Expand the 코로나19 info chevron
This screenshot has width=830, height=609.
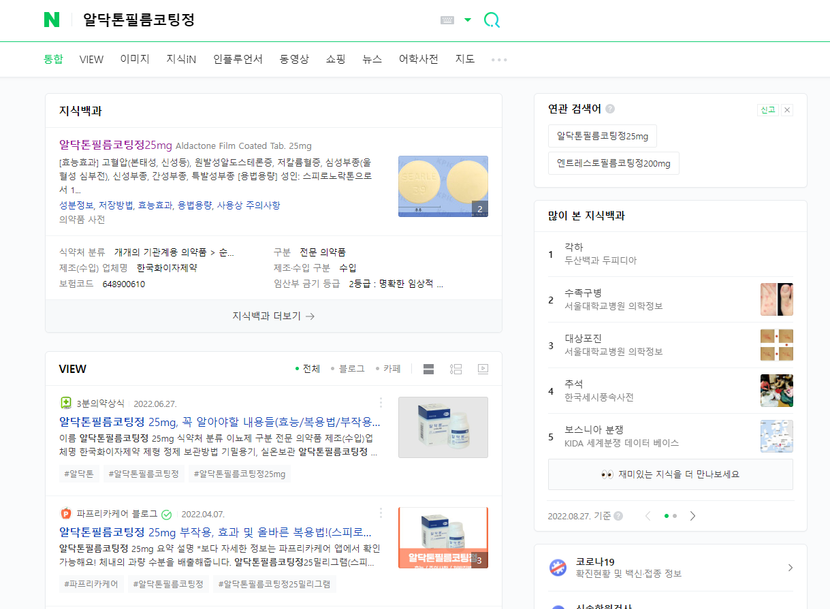(790, 568)
